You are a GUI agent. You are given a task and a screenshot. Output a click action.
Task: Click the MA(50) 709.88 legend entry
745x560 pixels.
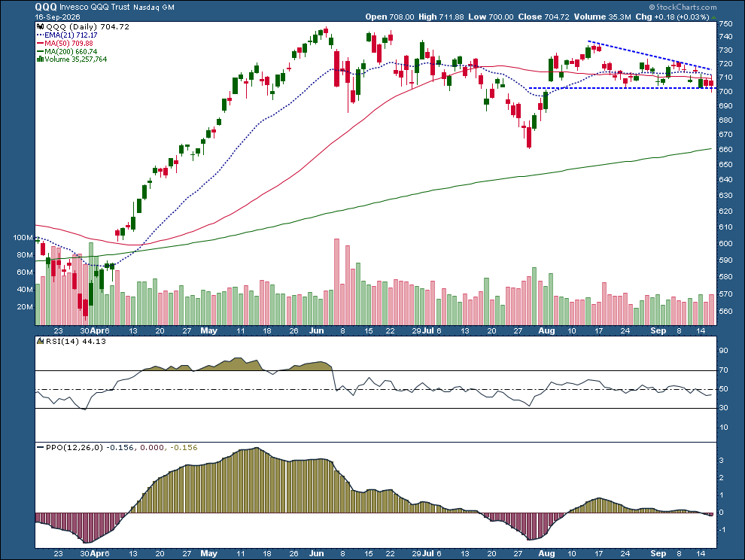69,43
